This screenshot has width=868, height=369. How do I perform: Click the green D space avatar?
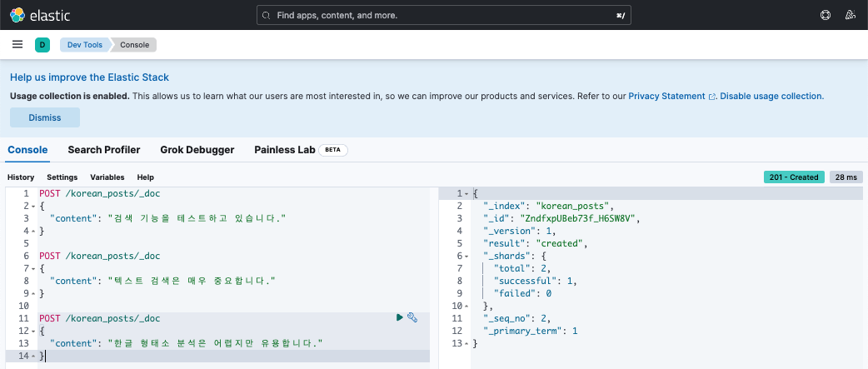pyautogui.click(x=42, y=45)
